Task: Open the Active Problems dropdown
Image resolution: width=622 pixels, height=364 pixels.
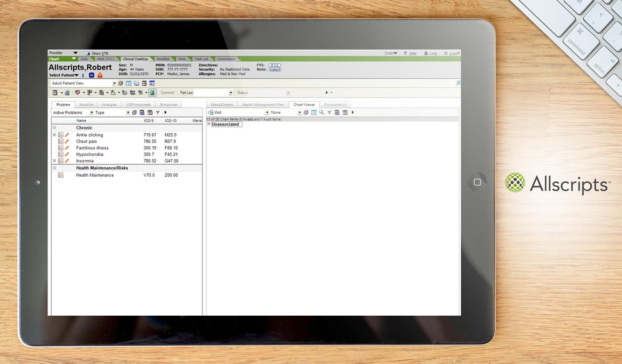Action: 91,112
